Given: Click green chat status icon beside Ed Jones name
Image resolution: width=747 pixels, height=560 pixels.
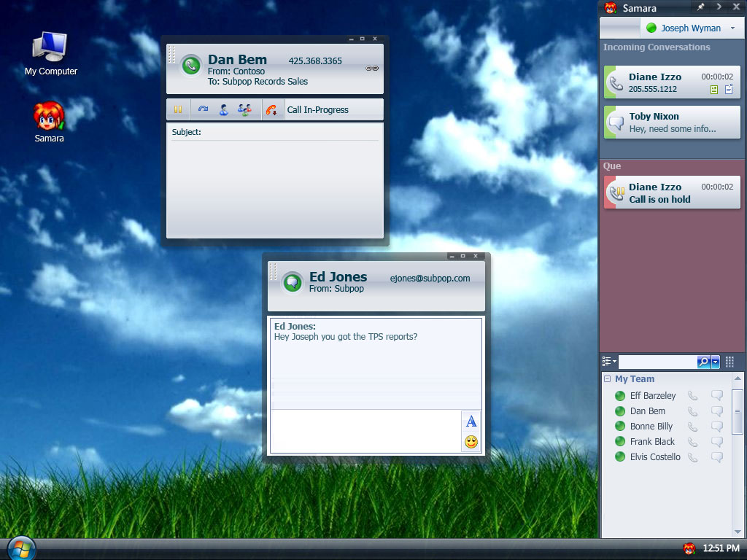Looking at the screenshot, I should [x=292, y=283].
